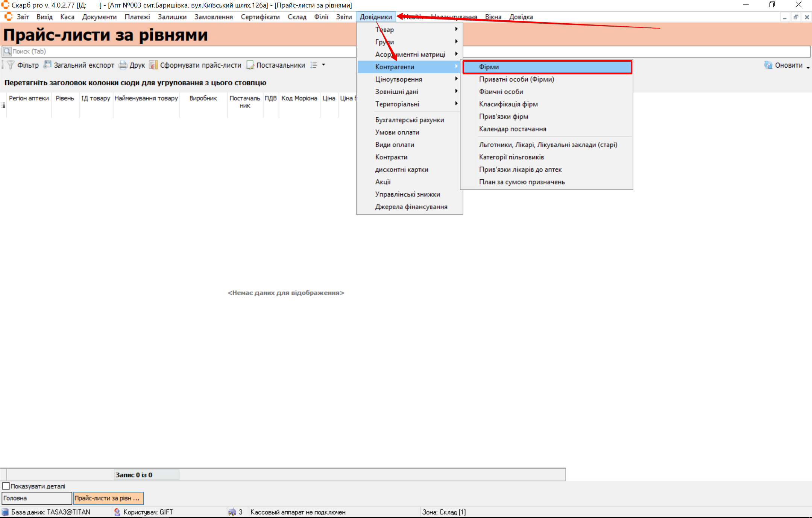
Task: Open dropdown arrow next to list icon
Action: (x=323, y=65)
